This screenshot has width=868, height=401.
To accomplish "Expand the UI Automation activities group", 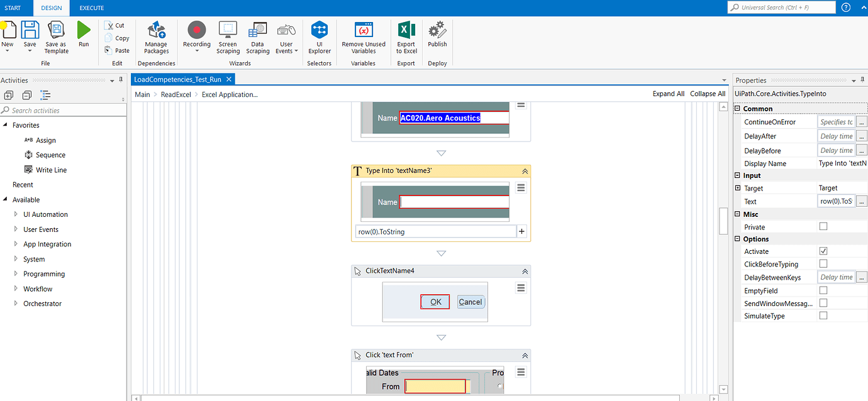I will [14, 214].
